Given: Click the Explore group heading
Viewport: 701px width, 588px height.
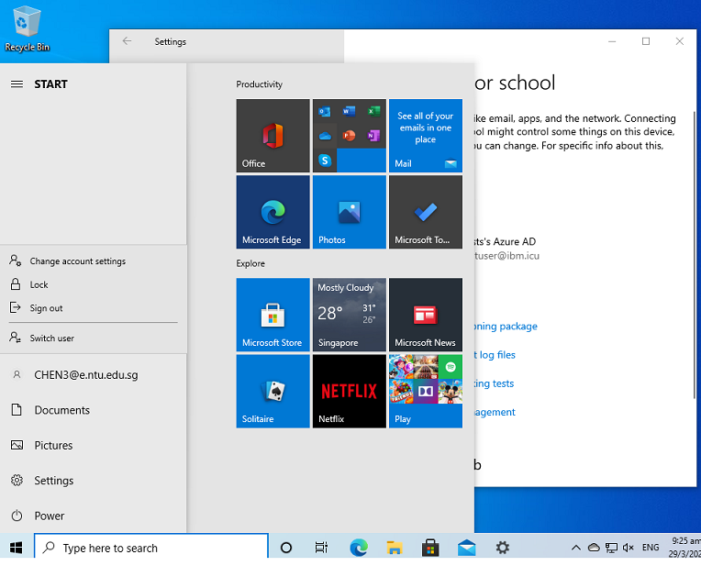Looking at the screenshot, I should coord(250,263).
